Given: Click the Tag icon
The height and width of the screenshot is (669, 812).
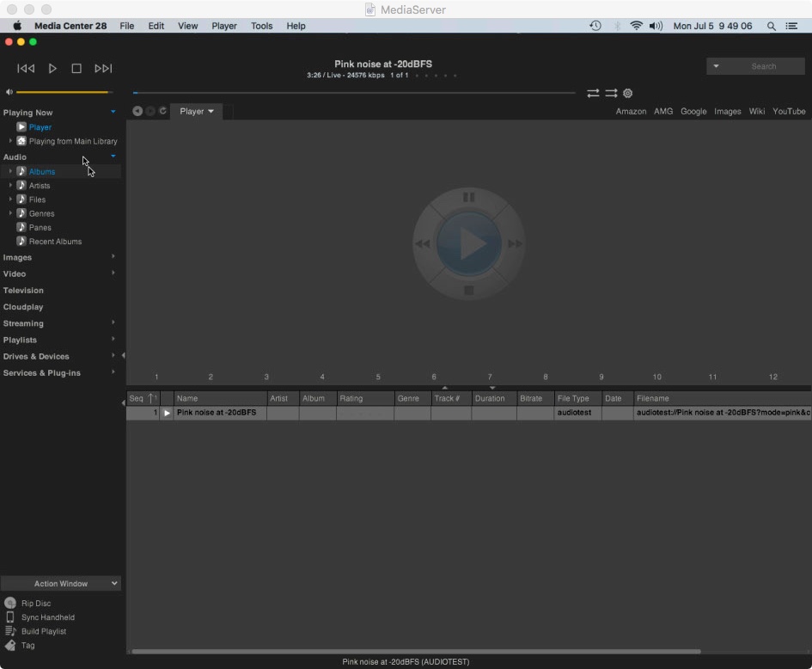Looking at the screenshot, I should coord(10,645).
